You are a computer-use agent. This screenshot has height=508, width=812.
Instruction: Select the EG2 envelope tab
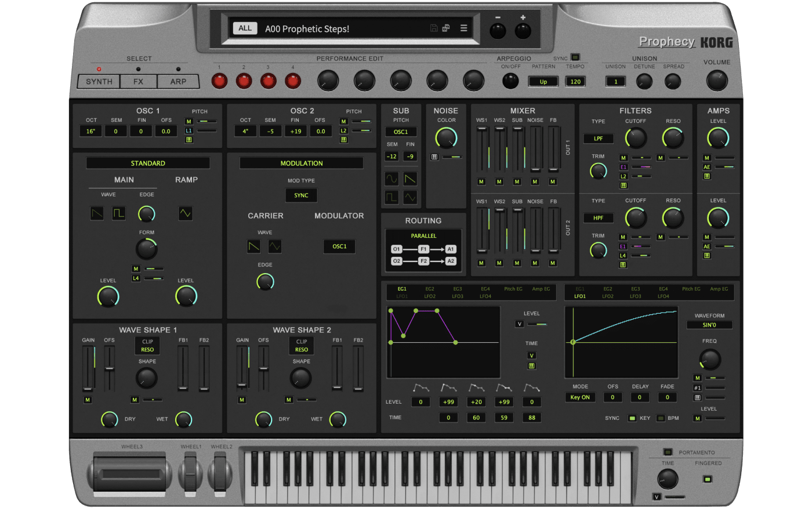430,289
